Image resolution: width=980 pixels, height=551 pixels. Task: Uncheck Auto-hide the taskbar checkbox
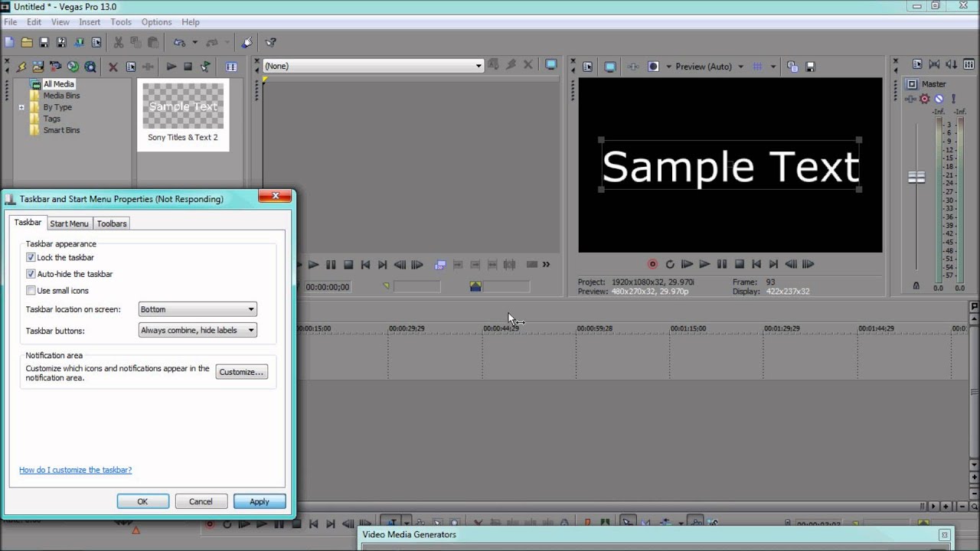(x=31, y=274)
